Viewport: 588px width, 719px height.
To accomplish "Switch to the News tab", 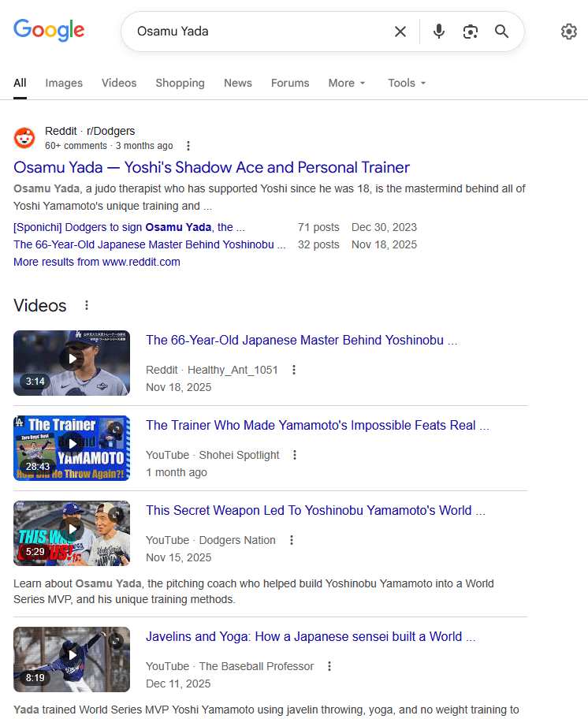I will pos(237,83).
